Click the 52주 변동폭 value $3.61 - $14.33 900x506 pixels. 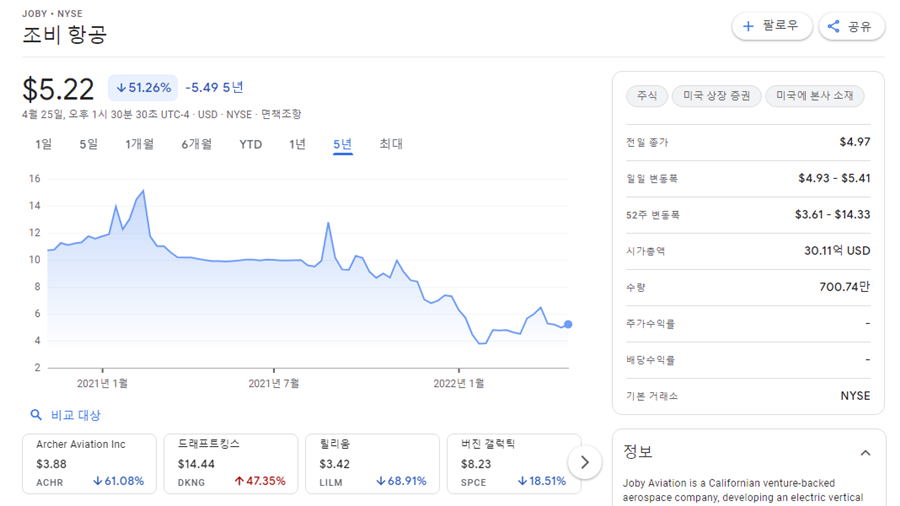(x=832, y=215)
